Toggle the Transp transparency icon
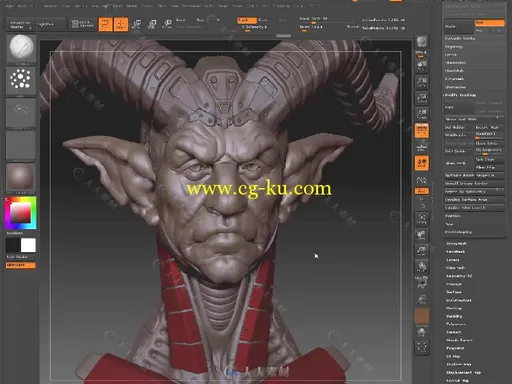This screenshot has width=512, height=384. [422, 299]
